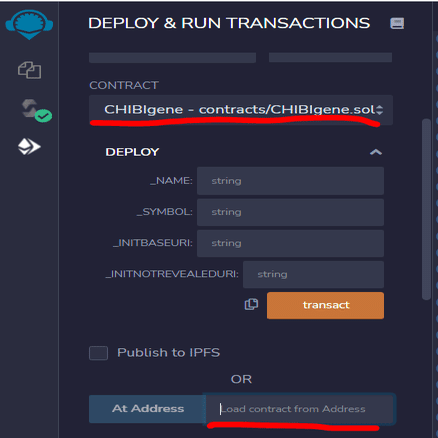The image size is (438, 438).
Task: Enable the Publish to IPFS checkbox
Action: coord(98,353)
